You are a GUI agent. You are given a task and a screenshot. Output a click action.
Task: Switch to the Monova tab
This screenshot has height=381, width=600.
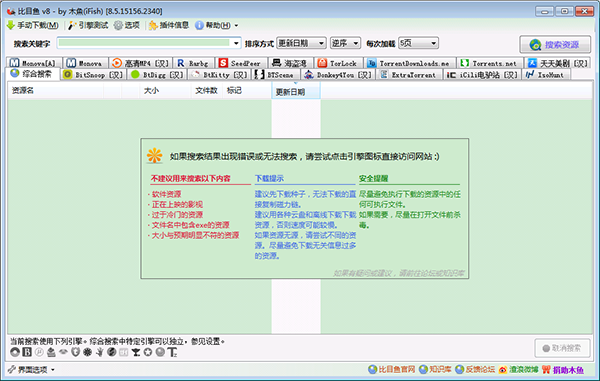(x=85, y=63)
